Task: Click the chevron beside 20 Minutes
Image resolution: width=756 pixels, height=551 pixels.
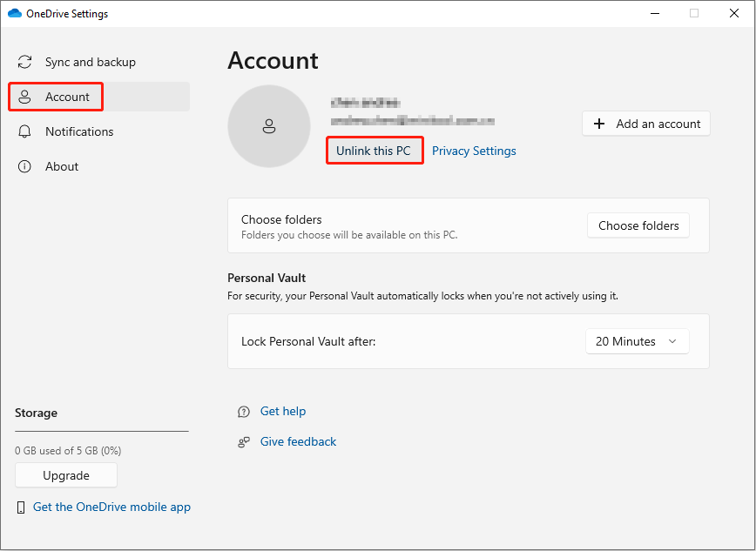Action: click(x=671, y=341)
